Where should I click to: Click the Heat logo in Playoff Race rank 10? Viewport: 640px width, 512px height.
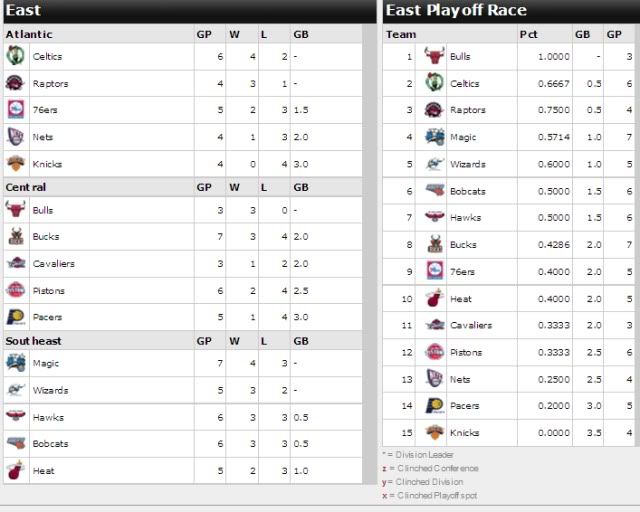[x=434, y=298]
